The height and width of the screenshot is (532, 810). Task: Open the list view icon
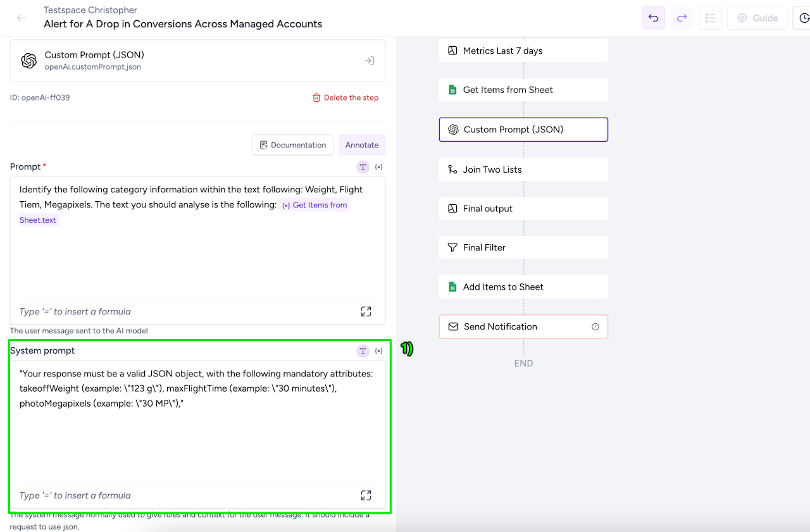(x=710, y=18)
